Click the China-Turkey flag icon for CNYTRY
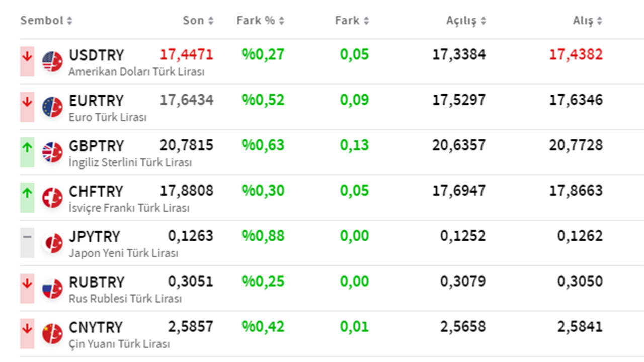Screen dimensions: 644x362 tap(52, 333)
